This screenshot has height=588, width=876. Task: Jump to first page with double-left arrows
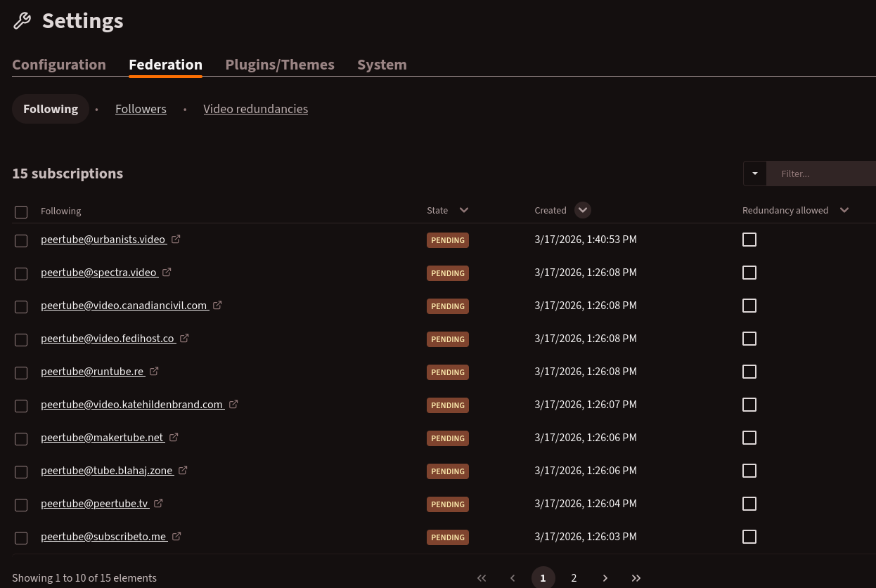pos(482,577)
